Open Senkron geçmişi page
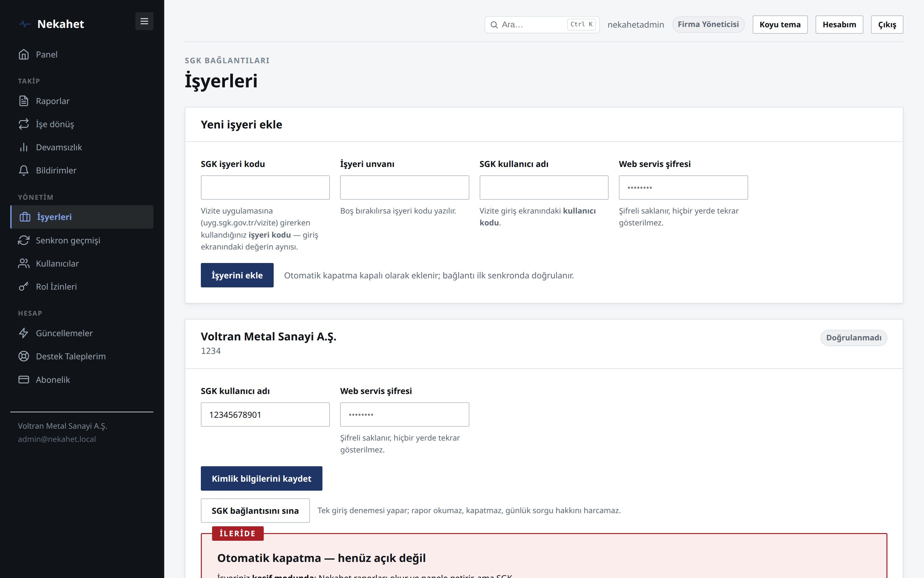924x578 pixels. pyautogui.click(x=82, y=241)
